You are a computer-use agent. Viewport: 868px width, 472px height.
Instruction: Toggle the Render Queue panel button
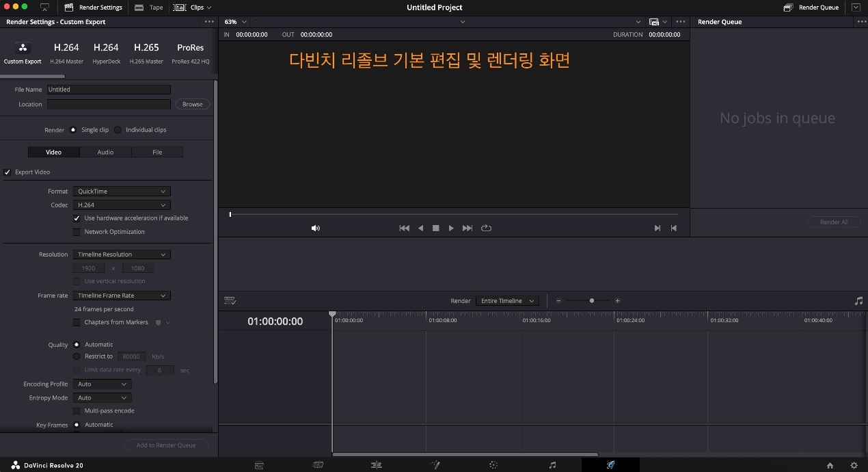click(x=811, y=8)
